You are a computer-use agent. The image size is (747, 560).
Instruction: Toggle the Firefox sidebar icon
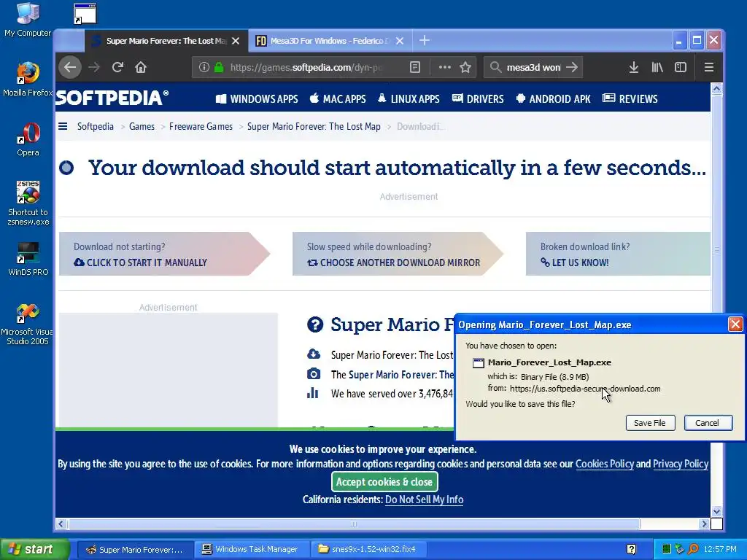(681, 67)
